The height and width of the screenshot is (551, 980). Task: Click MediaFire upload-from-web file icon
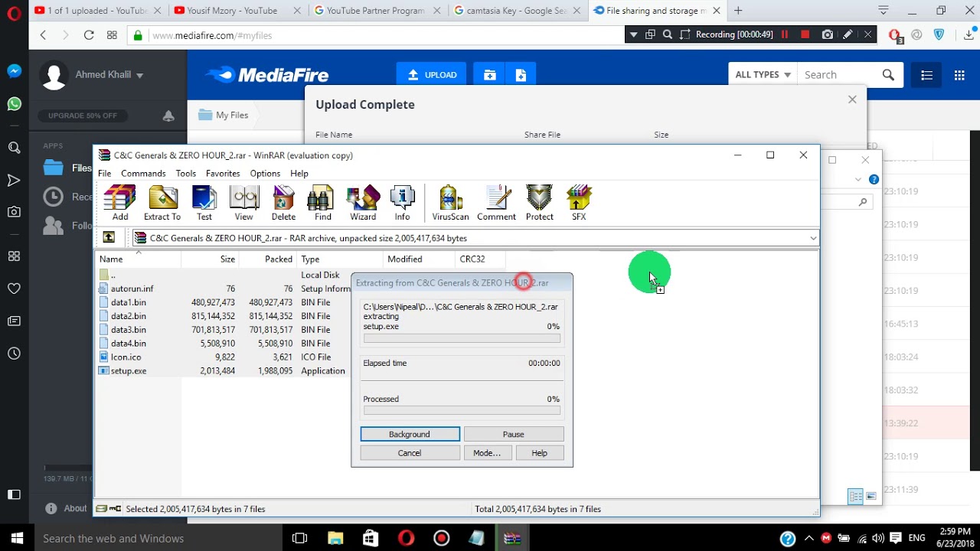(521, 75)
